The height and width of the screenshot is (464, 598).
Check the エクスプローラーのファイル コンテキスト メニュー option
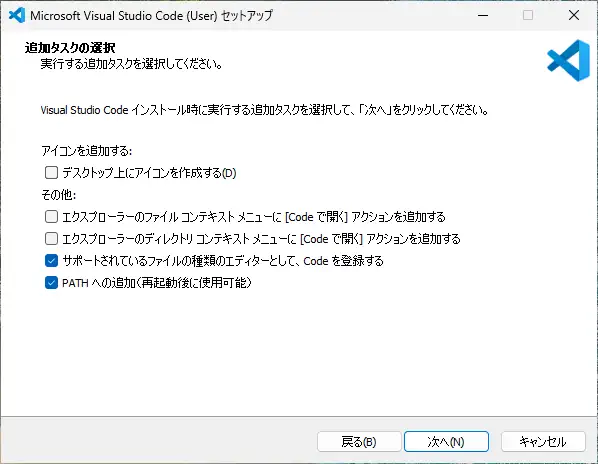[x=51, y=217]
